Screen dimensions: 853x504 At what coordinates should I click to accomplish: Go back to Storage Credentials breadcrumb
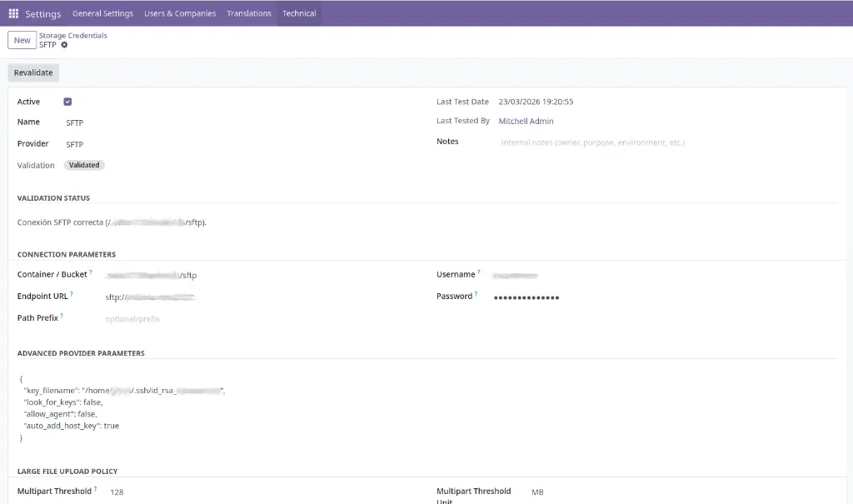tap(73, 36)
